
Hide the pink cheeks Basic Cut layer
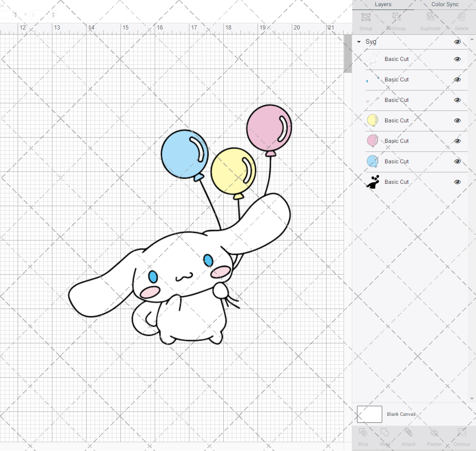pos(457,100)
